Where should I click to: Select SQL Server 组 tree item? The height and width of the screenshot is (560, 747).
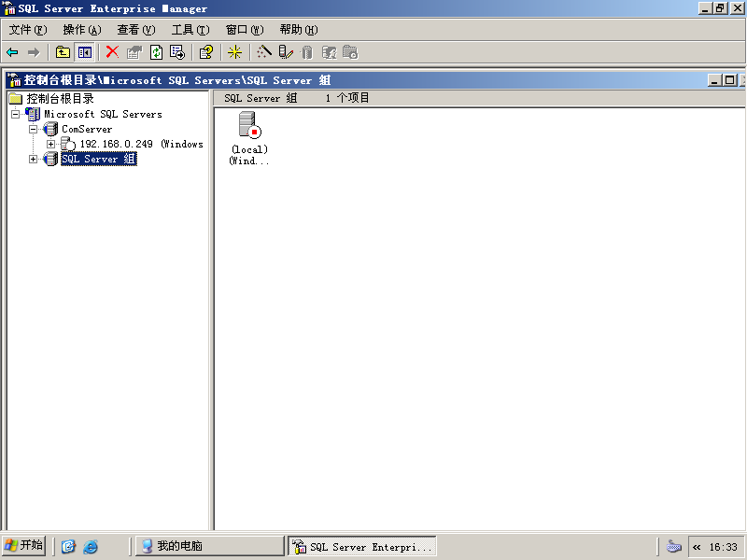[x=99, y=159]
